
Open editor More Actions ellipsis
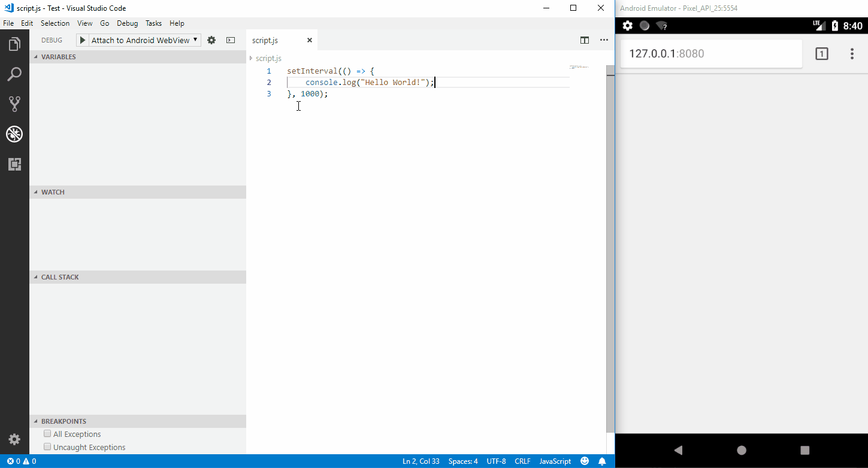(604, 40)
